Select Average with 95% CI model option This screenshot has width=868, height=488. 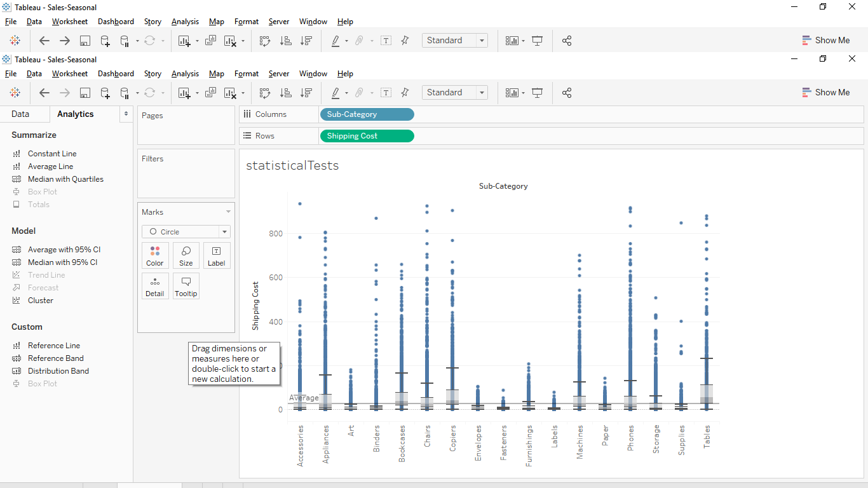[x=64, y=250]
